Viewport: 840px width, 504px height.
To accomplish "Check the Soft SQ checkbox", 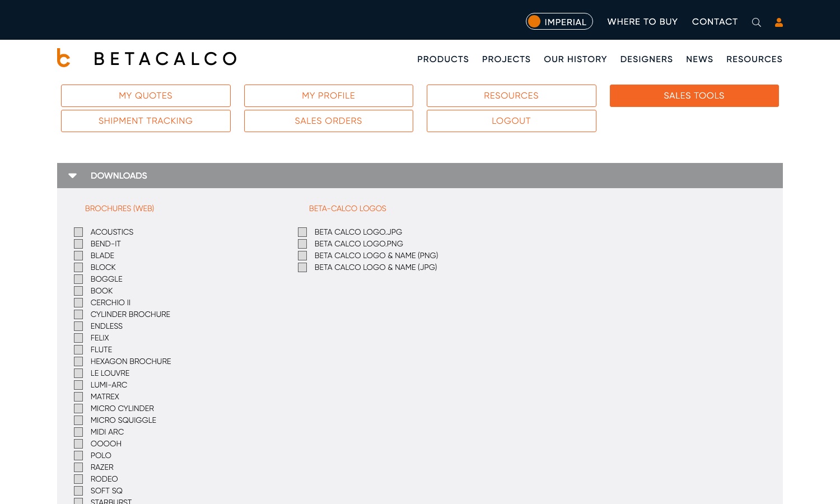I will pos(78,491).
